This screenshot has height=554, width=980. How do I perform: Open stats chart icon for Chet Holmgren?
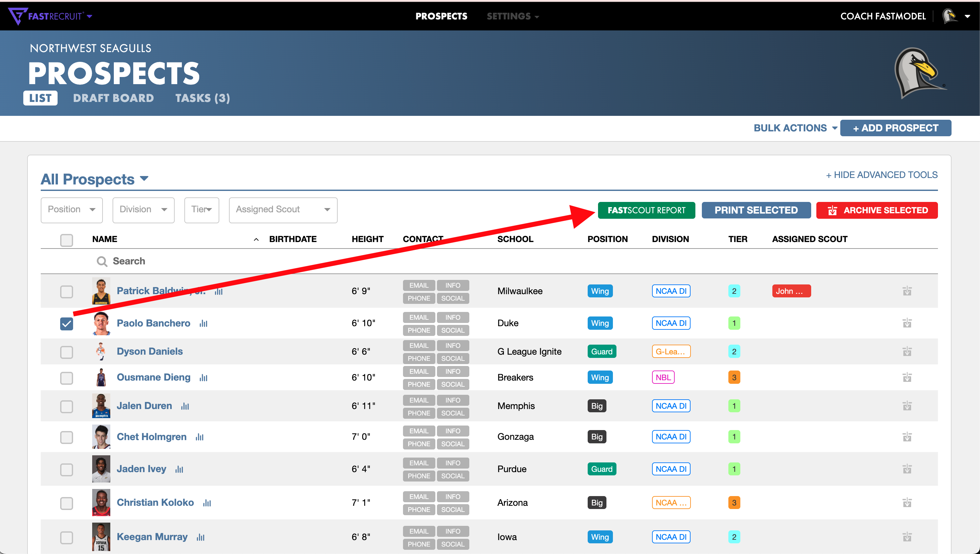click(x=200, y=437)
